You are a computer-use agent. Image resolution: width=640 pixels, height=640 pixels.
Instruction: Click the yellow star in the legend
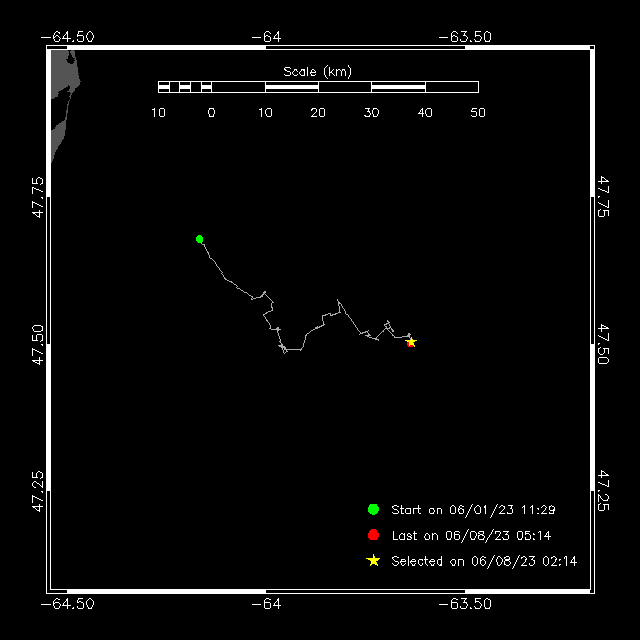click(x=373, y=560)
